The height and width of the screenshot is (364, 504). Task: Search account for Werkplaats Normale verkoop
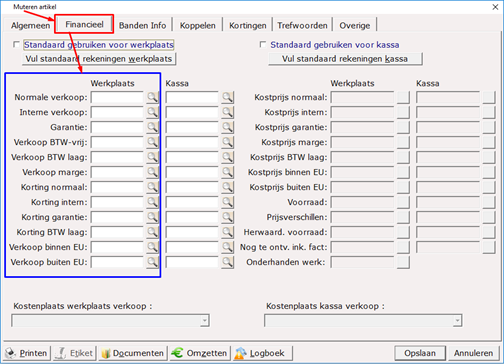(152, 97)
